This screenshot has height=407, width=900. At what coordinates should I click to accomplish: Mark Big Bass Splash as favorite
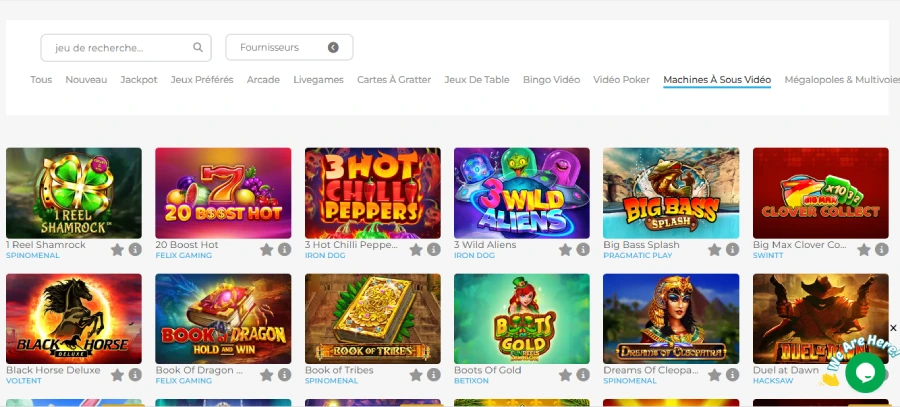point(715,250)
